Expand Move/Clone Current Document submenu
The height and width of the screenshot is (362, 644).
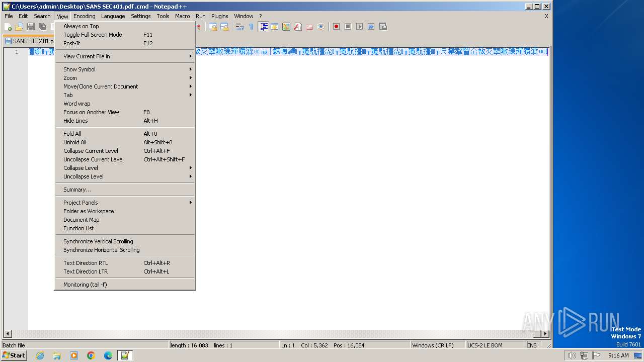coord(125,86)
